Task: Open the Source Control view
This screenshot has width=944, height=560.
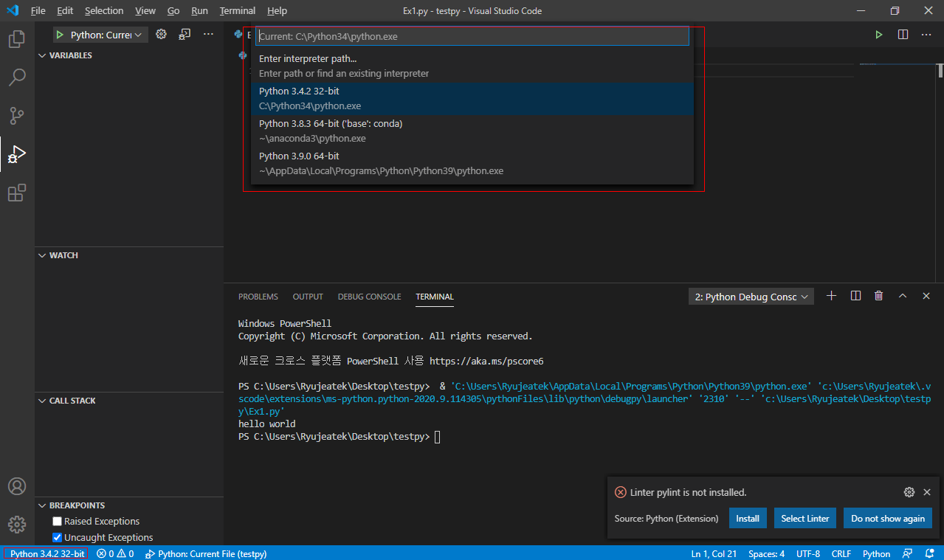Action: [17, 116]
